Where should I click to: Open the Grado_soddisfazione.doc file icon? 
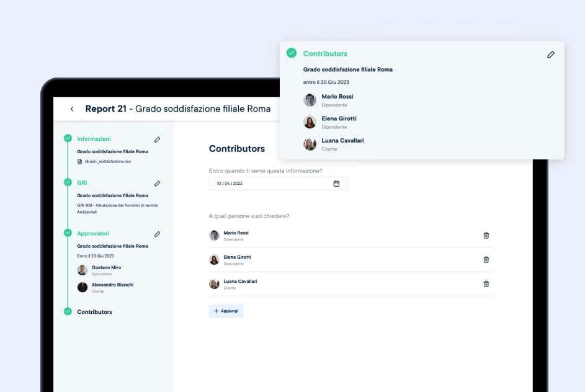click(79, 161)
